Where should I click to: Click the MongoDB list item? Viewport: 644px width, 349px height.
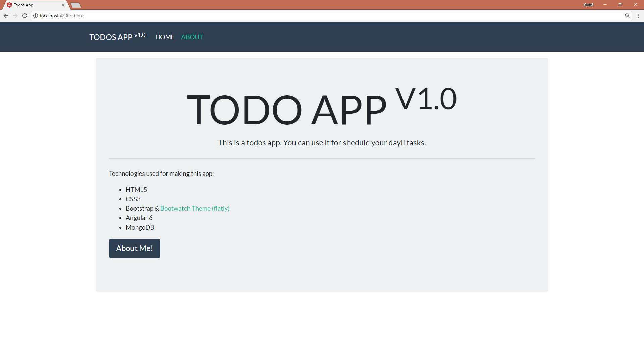[x=140, y=227]
